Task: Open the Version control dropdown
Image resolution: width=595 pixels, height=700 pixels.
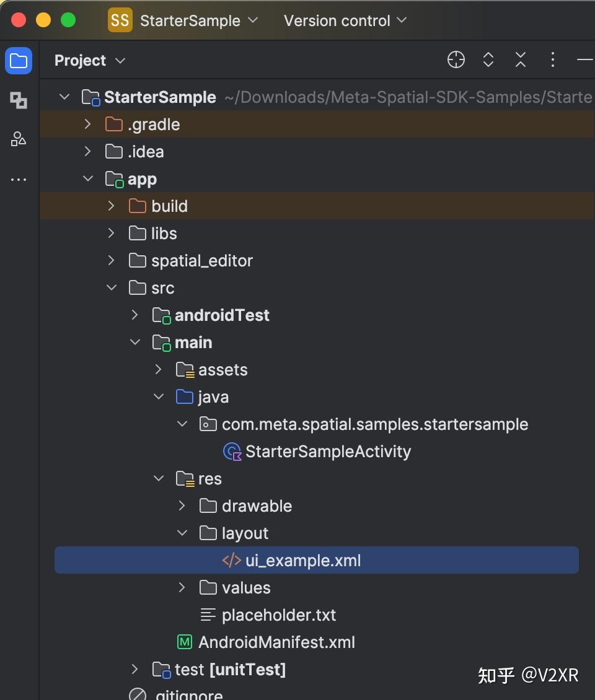Action: coord(345,20)
